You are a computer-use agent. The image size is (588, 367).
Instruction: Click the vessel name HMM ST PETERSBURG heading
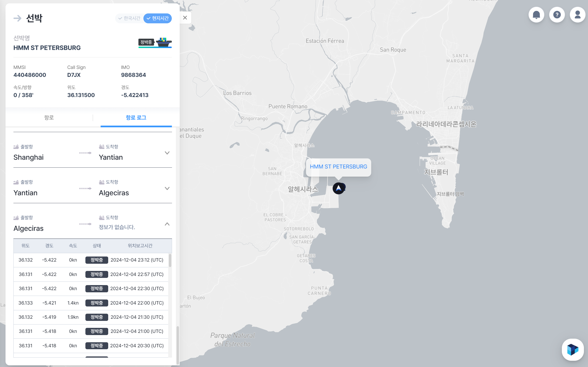47,48
